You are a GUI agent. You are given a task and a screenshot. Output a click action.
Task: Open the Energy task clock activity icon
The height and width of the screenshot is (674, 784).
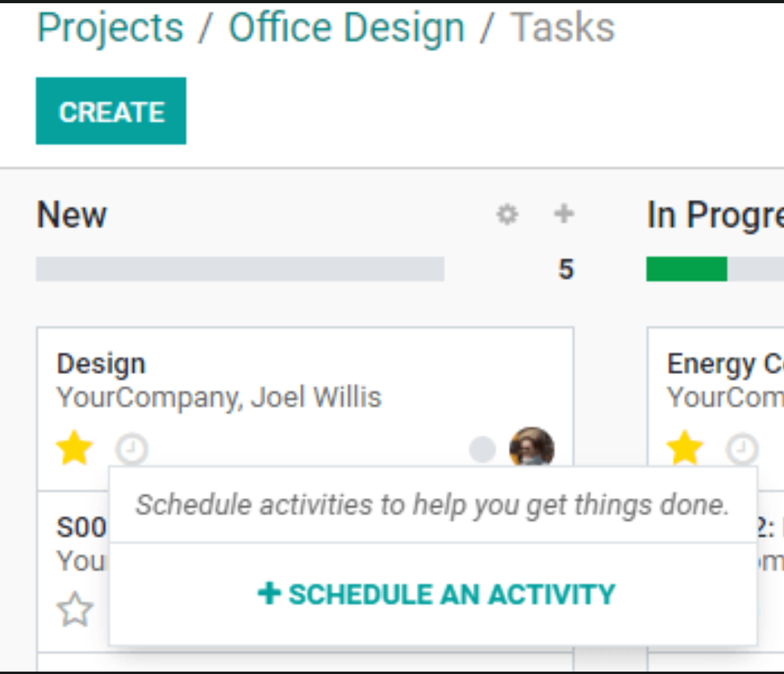click(742, 449)
